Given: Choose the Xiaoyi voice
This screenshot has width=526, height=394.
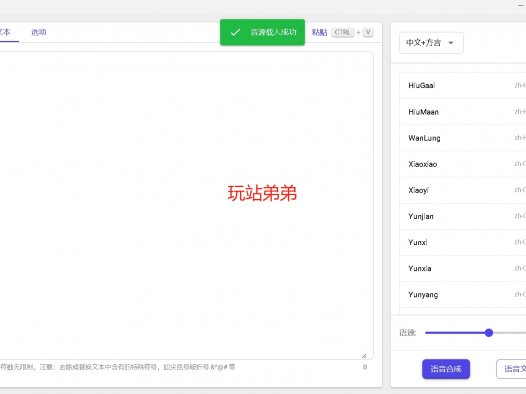Looking at the screenshot, I should (x=463, y=190).
